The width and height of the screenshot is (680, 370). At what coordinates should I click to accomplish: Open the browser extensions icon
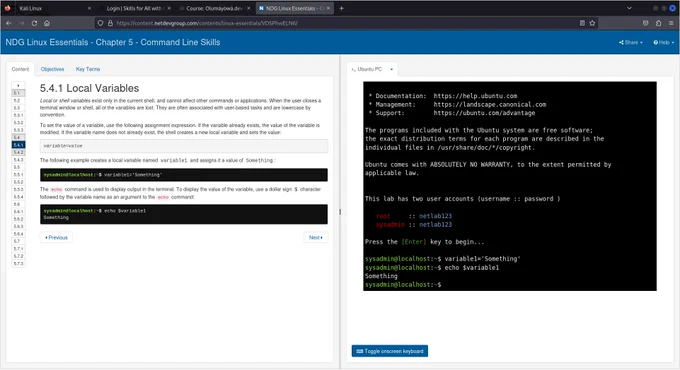coord(658,23)
